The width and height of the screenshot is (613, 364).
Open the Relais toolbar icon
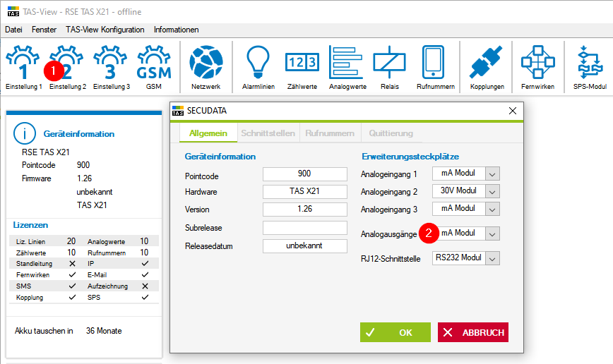click(389, 63)
